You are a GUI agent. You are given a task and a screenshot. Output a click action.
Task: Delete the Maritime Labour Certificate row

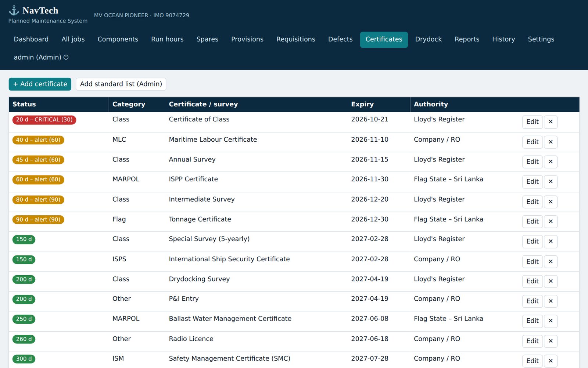click(551, 142)
